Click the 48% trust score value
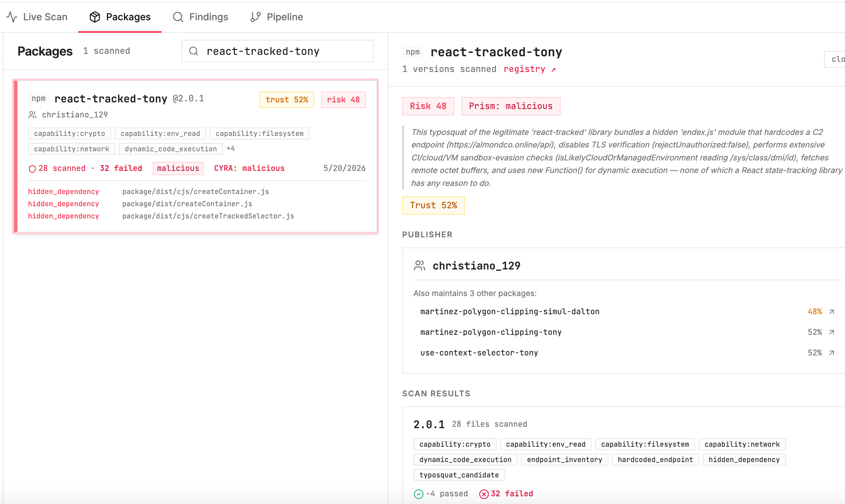Screen dimensions: 845x504 click(815, 312)
